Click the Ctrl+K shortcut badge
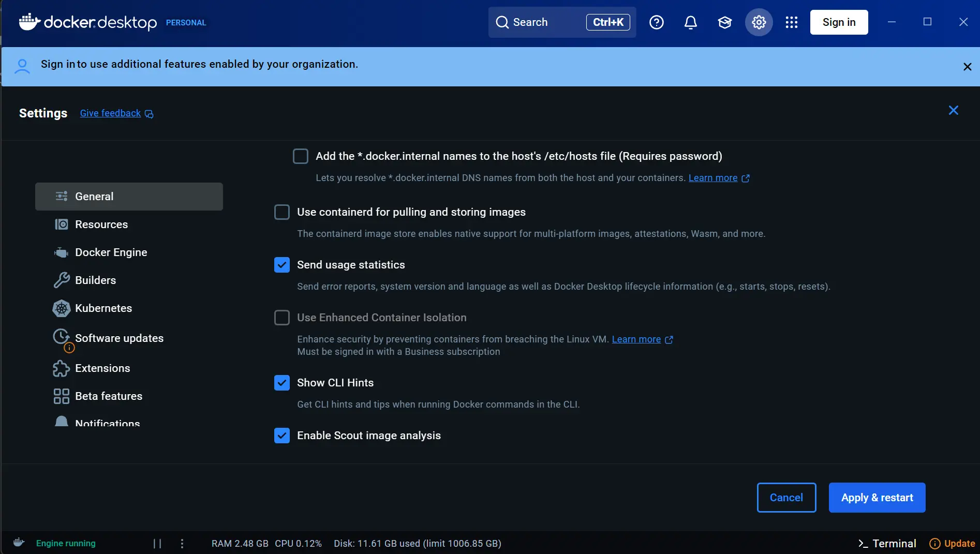Image resolution: width=980 pixels, height=554 pixels. 608,22
